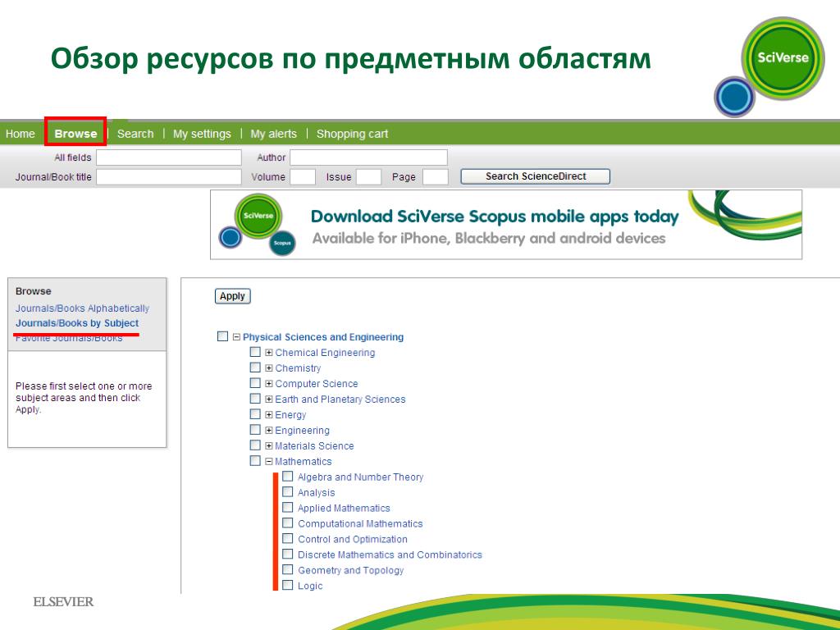The image size is (840, 630).
Task: Expand the Earth and Planetary Sciences node
Action: (x=269, y=399)
